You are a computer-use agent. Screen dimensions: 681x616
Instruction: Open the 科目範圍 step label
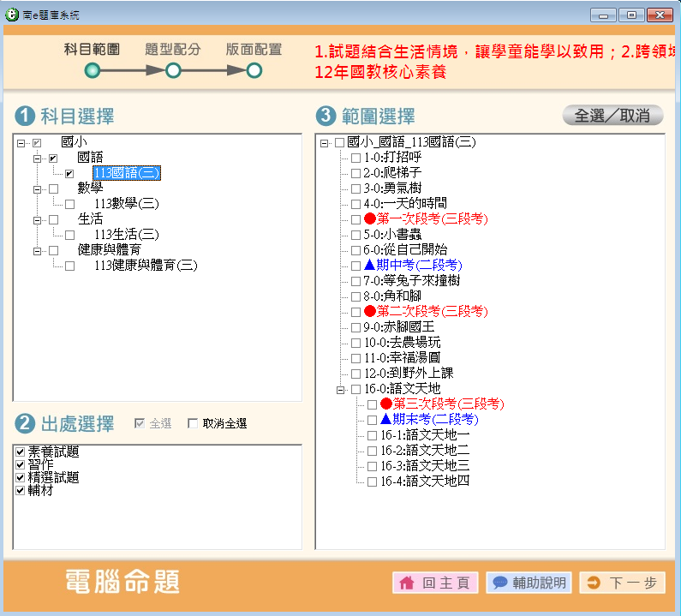click(92, 49)
